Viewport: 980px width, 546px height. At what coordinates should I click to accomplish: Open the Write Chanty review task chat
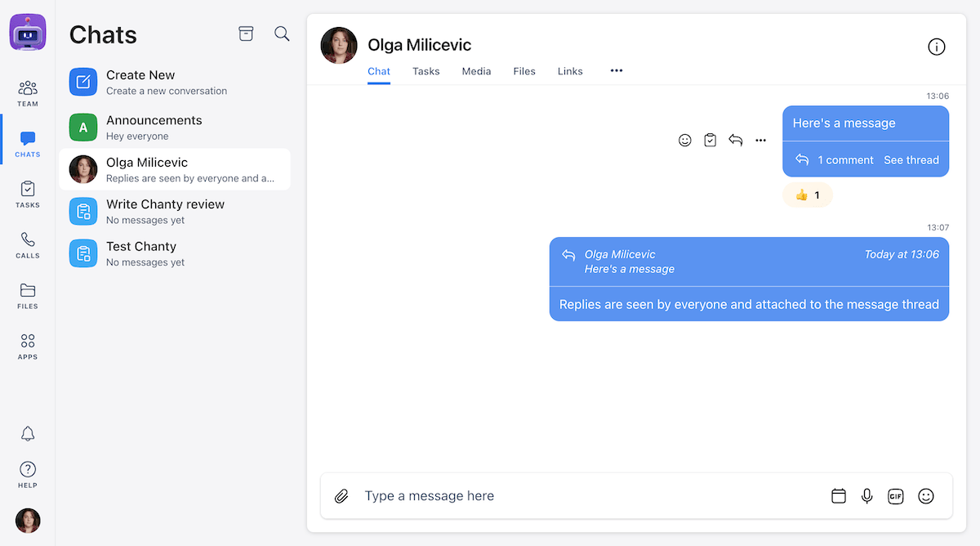click(175, 212)
